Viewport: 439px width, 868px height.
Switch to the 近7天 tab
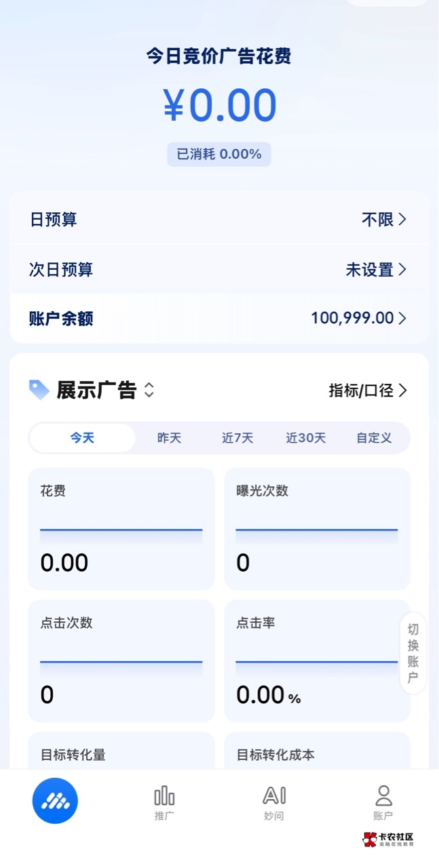[237, 438]
